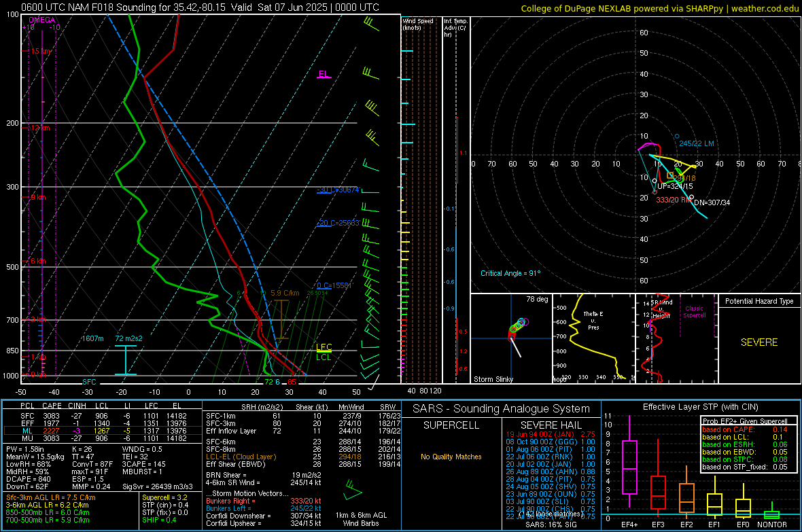Screen dimensions: 802x532
Task: Click the 'Storm Slinky' panel label
Action: pyautogui.click(x=493, y=379)
